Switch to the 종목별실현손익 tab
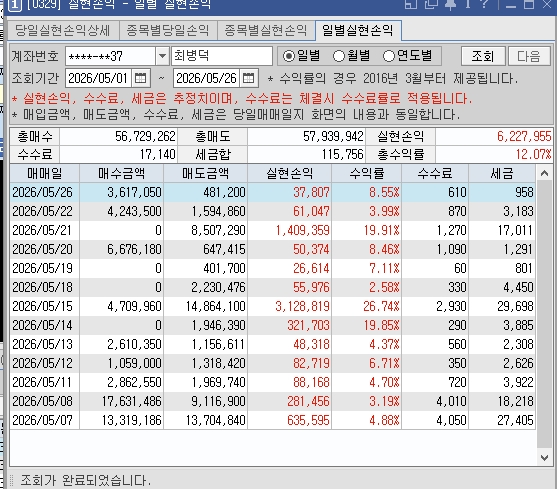The height and width of the screenshot is (489, 557). tap(265, 30)
